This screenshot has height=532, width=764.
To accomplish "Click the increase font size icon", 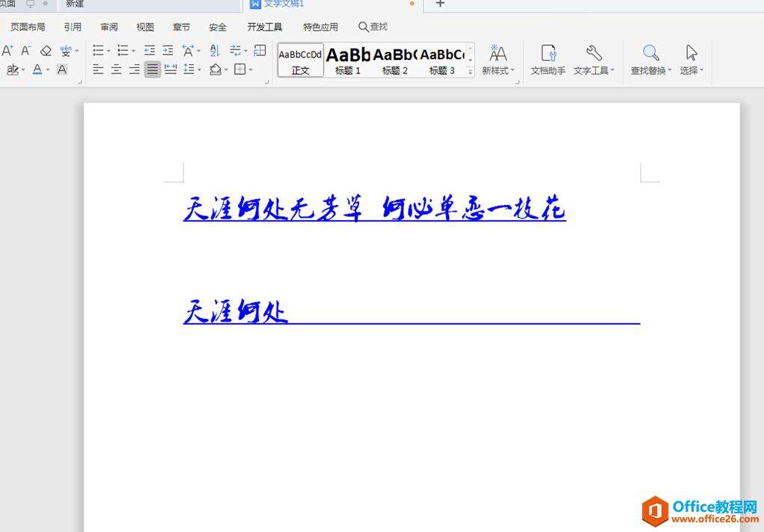I will coord(7,51).
